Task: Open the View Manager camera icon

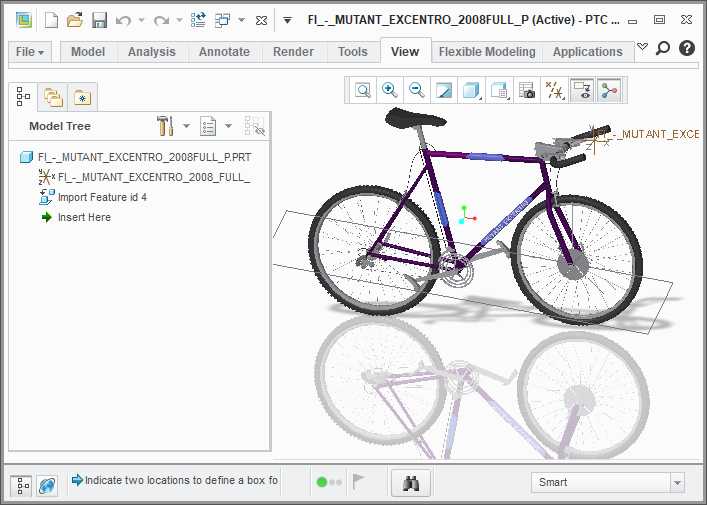Action: click(x=527, y=90)
